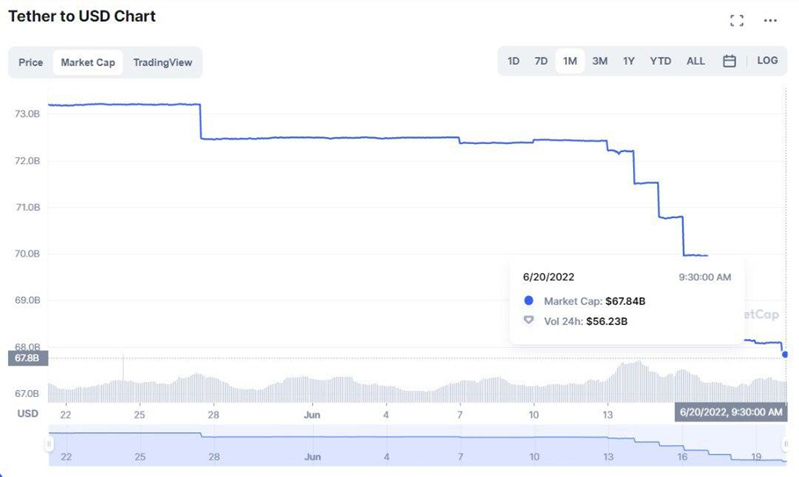Screen dimensions: 799x477
Task: Click the 72.0B y-axis label
Action: (x=27, y=161)
